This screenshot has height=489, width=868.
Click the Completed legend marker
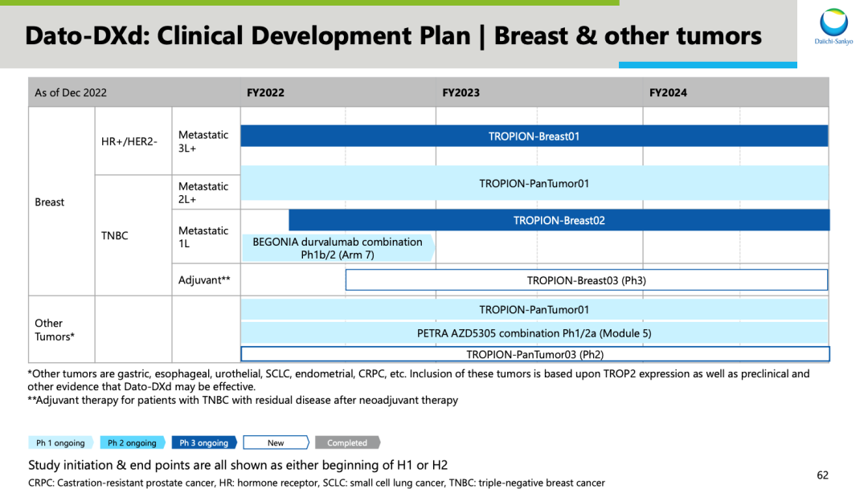tap(348, 442)
